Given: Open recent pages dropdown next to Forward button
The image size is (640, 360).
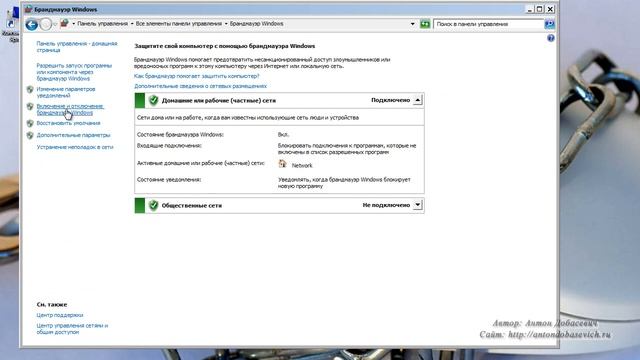Looking at the screenshot, I should tap(55, 24).
